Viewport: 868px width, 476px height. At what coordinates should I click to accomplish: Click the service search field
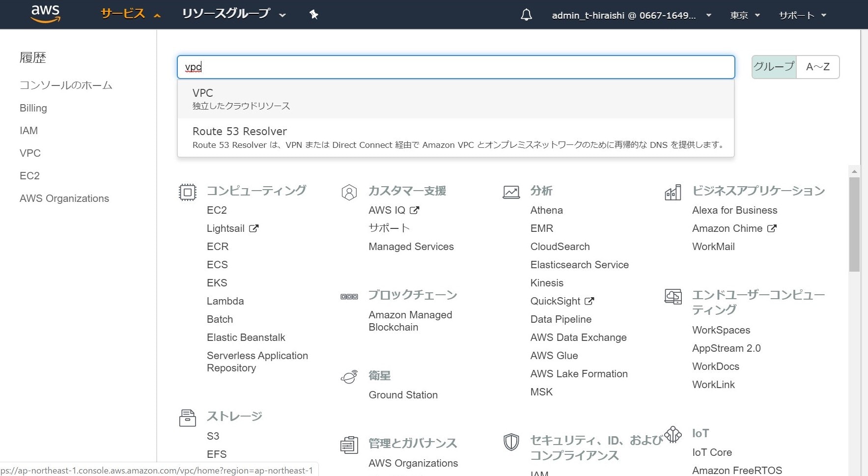click(456, 67)
